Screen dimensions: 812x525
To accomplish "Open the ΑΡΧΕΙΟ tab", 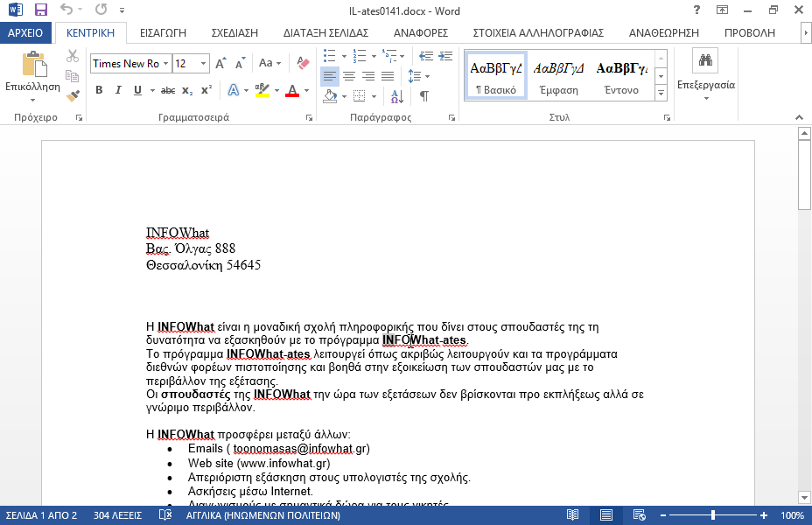I will tap(25, 33).
